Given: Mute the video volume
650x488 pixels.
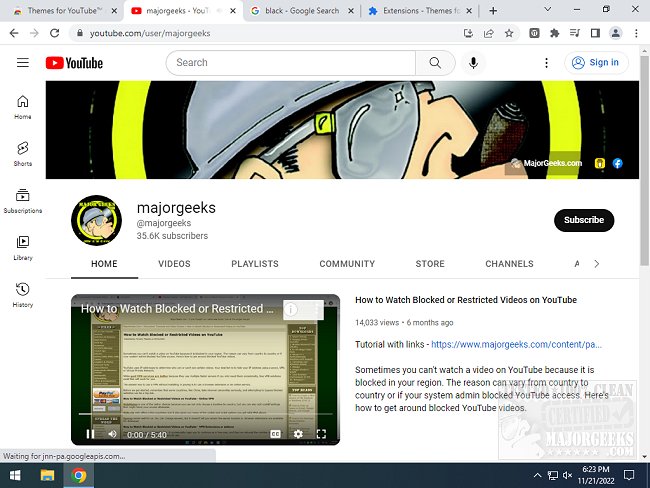Looking at the screenshot, I should click(x=112, y=434).
